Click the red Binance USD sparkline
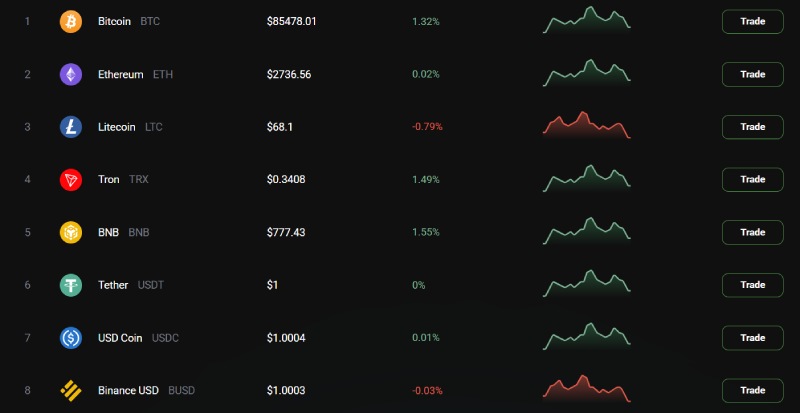The height and width of the screenshot is (413, 800). coord(587,388)
